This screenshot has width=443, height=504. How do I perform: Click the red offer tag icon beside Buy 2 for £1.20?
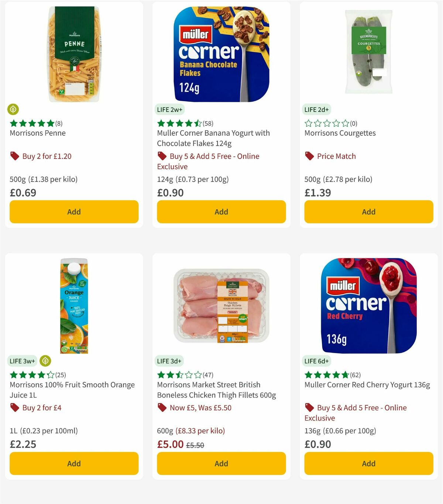tap(15, 156)
